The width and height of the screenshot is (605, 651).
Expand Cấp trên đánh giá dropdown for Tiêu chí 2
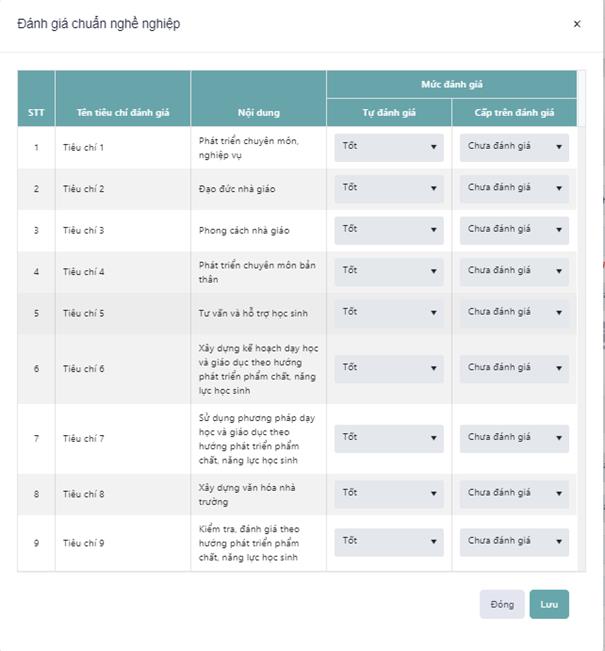pos(514,188)
